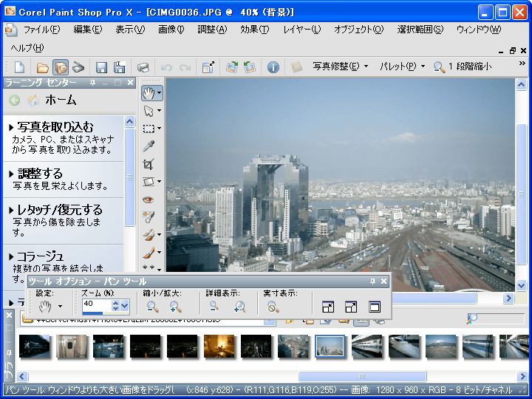Click the Learning Center home icon

(33, 100)
